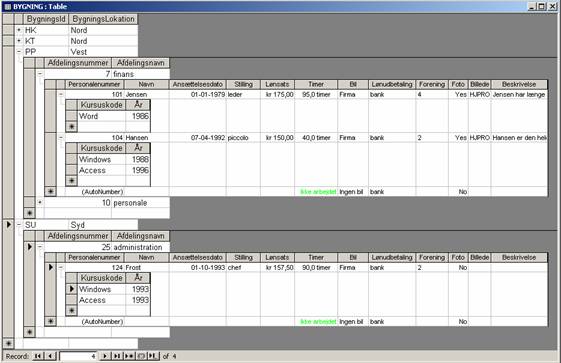The width and height of the screenshot is (561, 363).
Task: Collapse employee 101 Jensen's course list
Action: [61, 94]
